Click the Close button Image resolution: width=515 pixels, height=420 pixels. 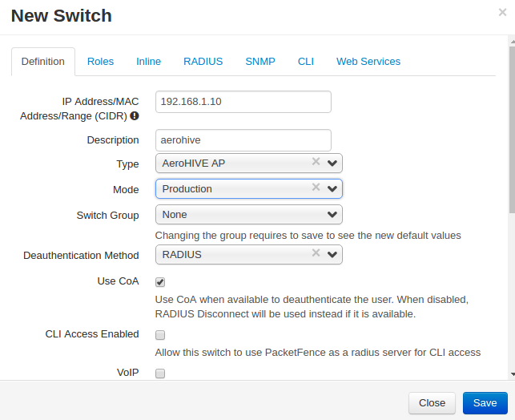[x=432, y=403]
